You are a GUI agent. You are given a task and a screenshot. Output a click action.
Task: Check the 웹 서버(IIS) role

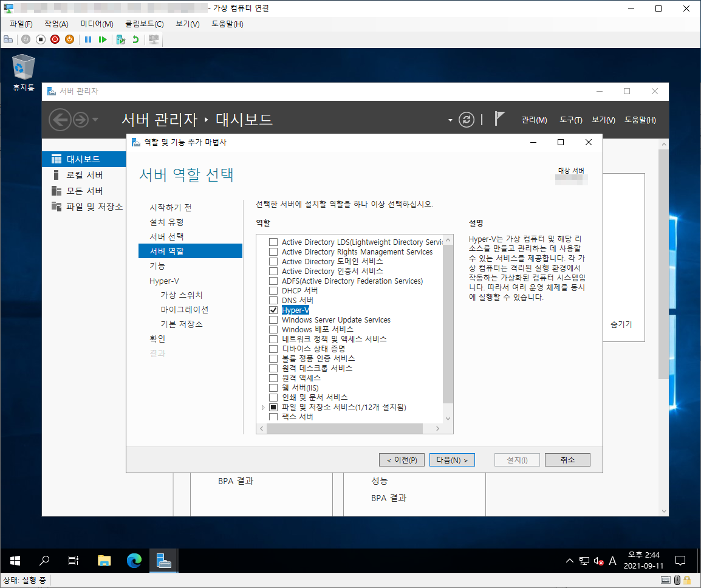[273, 388]
